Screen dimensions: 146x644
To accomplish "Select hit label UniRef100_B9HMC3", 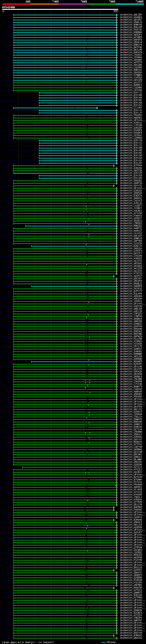I will tap(131, 85).
